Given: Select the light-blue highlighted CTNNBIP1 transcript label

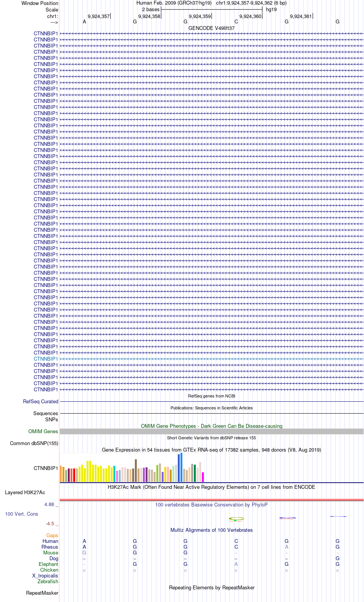Looking at the screenshot, I should [x=46, y=359].
